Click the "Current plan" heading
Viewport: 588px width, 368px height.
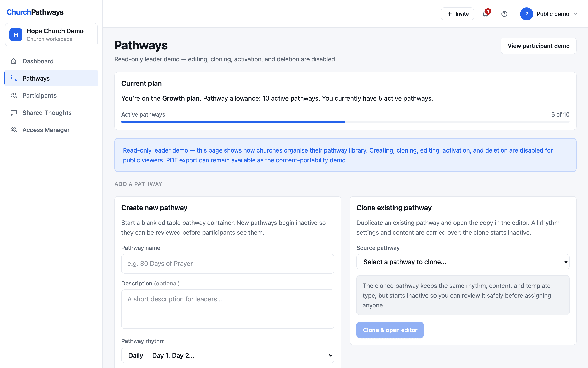[141, 83]
